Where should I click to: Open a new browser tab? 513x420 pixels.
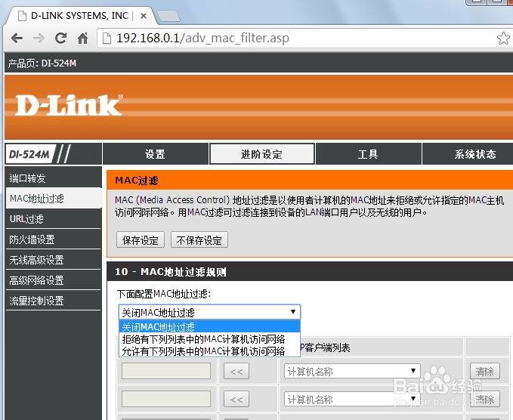(168, 16)
